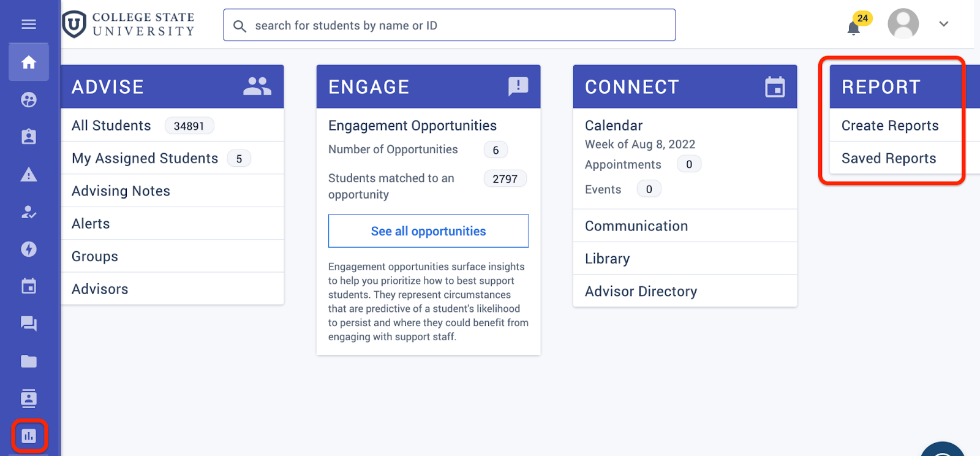This screenshot has width=980, height=456.
Task: Go to the Home sidebar icon
Action: [x=29, y=63]
